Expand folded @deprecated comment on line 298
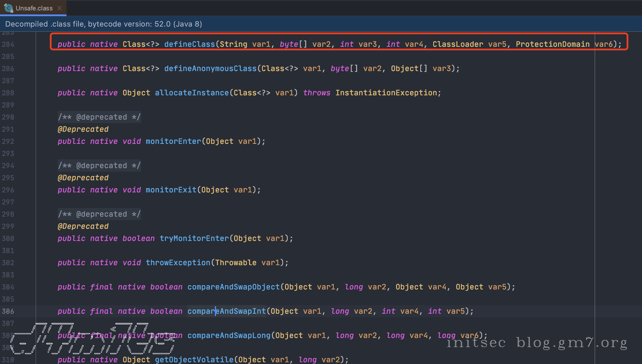The height and width of the screenshot is (364, 642). (99, 214)
